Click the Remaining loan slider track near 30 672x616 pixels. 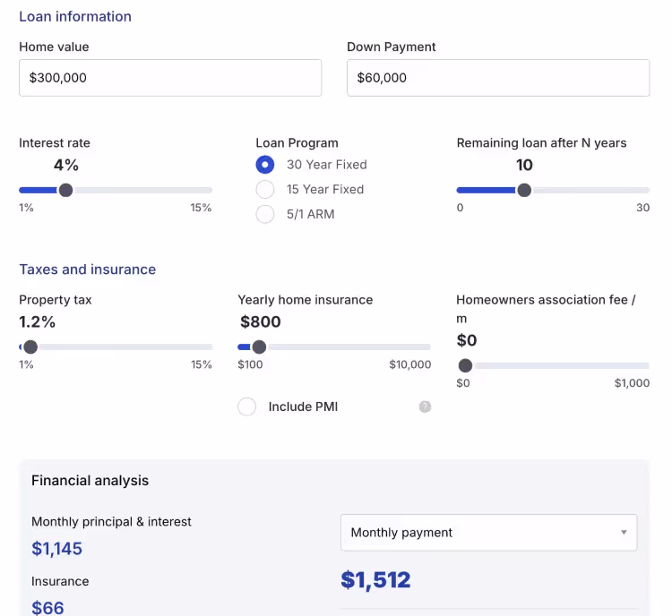tap(642, 190)
